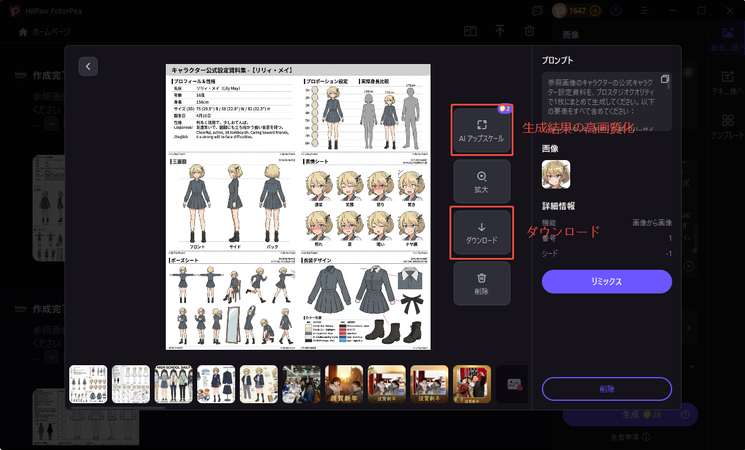Screen dimensions: 745x450
Task: Click the 画像から画像 value text
Action: point(652,222)
